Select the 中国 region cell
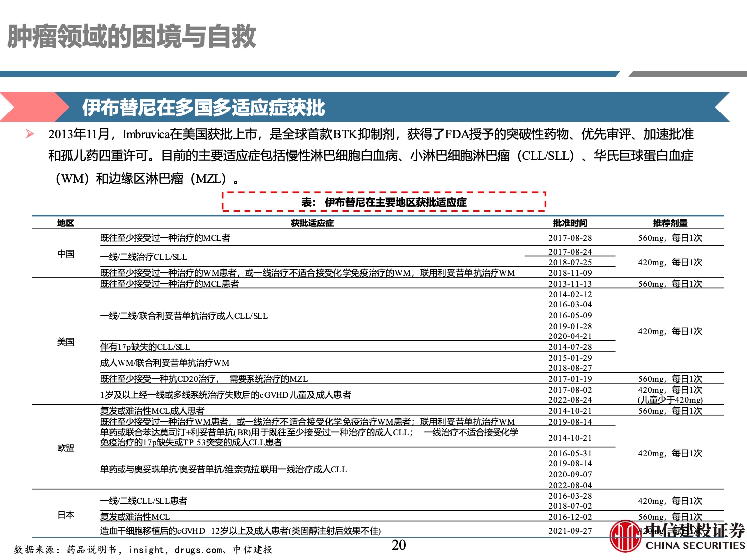Image resolution: width=747 pixels, height=560 pixels. [65, 254]
